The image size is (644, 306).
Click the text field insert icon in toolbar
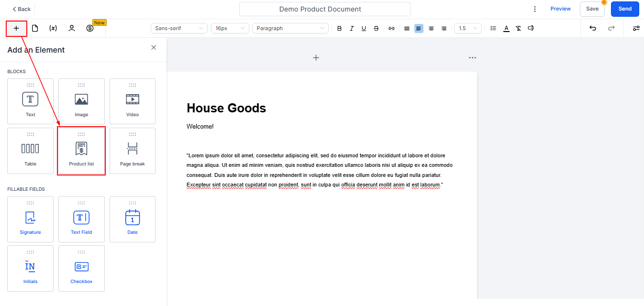tap(531, 28)
